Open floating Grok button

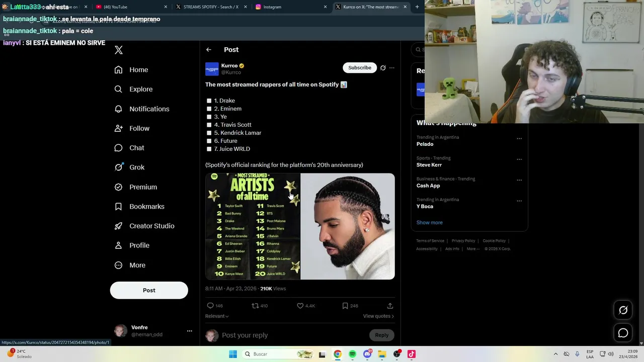623,310
